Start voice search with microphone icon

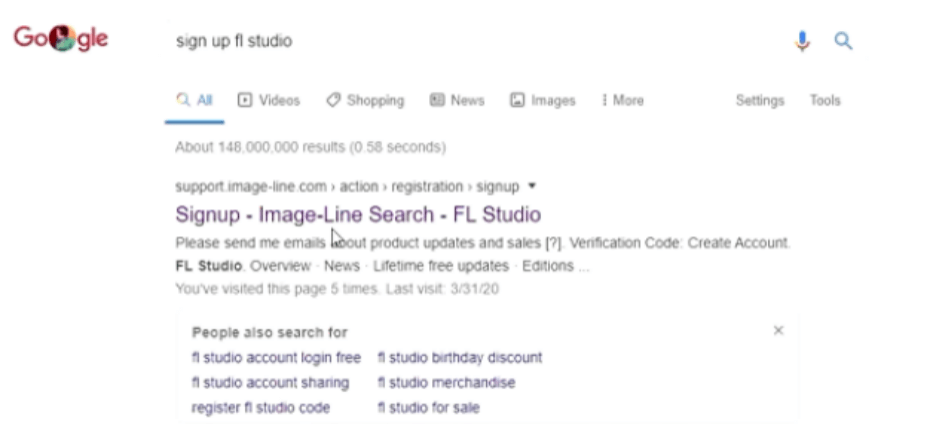(x=802, y=41)
